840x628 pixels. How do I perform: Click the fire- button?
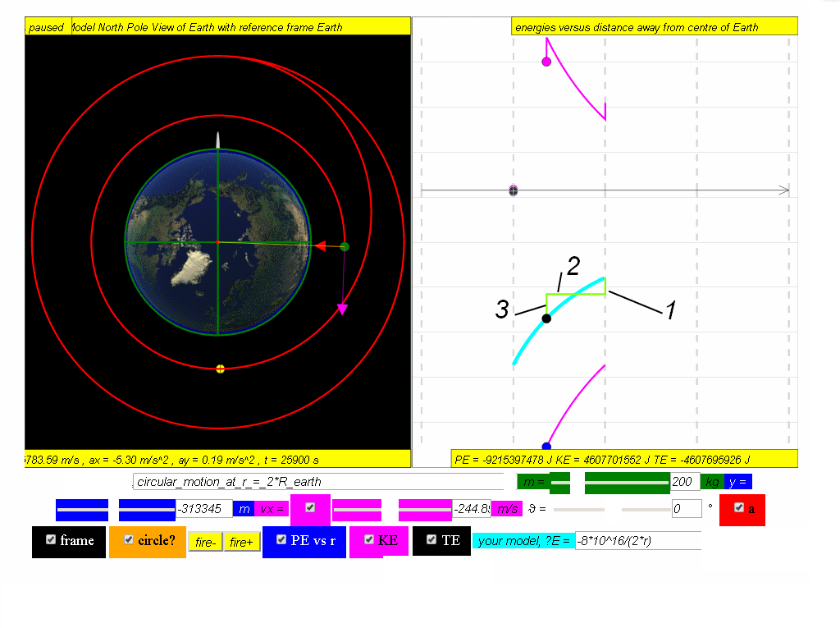205,542
